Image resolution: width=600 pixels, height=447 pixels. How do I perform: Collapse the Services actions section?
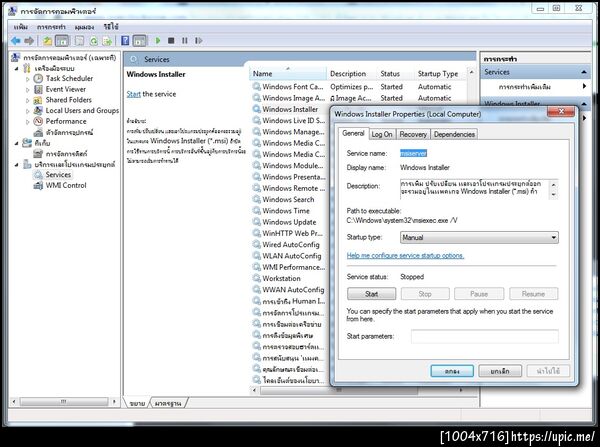pyautogui.click(x=584, y=72)
